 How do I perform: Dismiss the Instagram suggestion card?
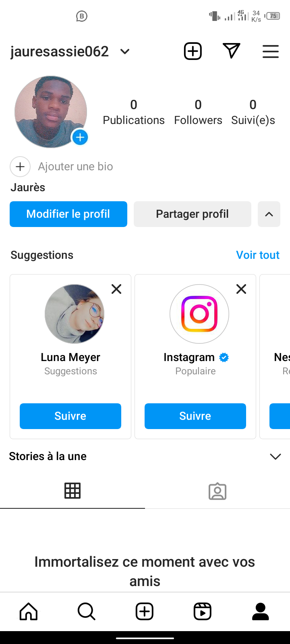[x=241, y=289]
